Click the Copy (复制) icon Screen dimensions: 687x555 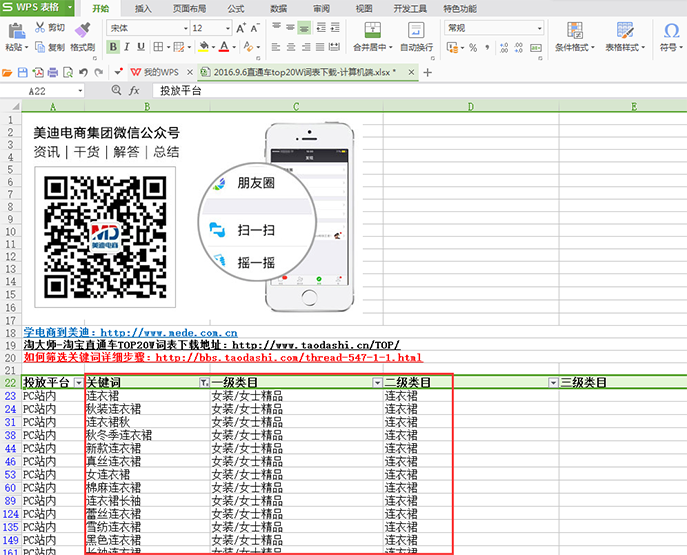tap(40, 47)
